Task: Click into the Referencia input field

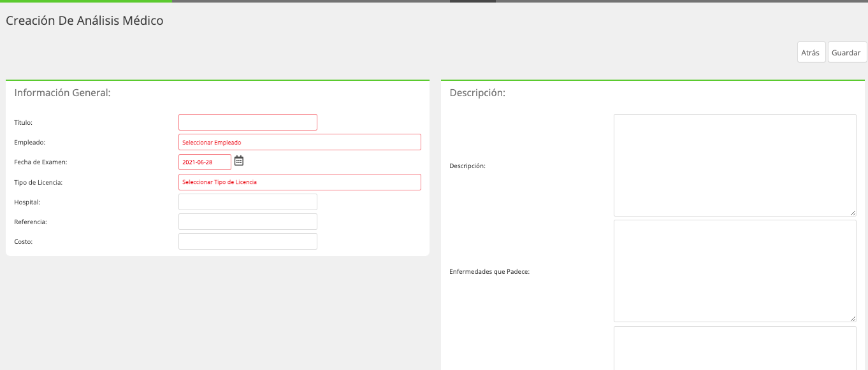Action: (x=248, y=222)
